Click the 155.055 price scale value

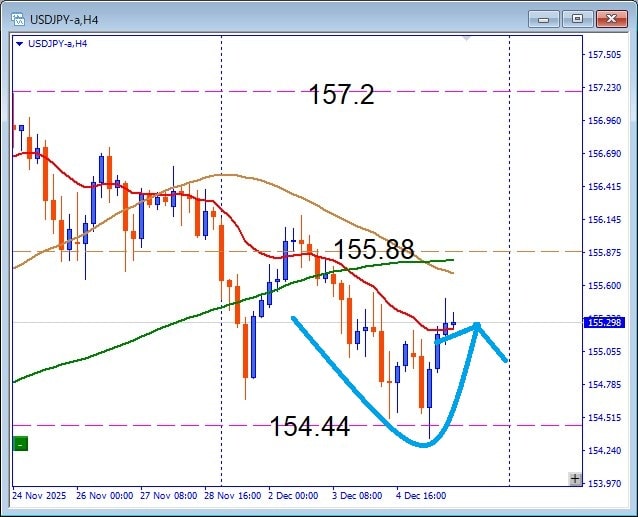[x=605, y=351]
